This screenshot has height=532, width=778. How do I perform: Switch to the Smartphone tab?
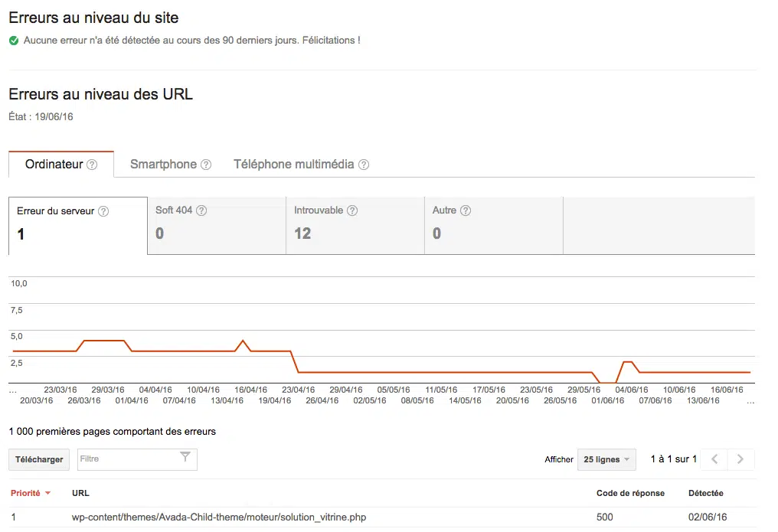tap(163, 165)
